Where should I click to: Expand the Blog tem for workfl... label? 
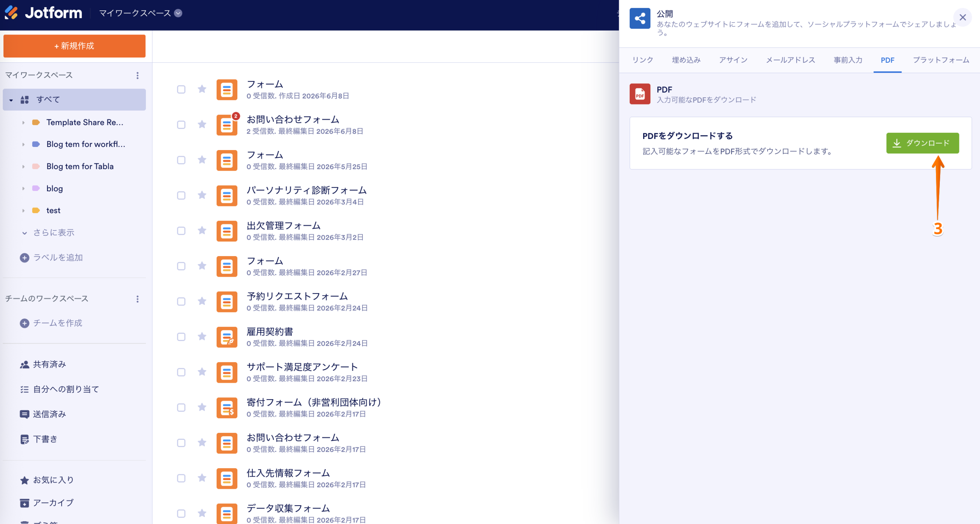click(x=23, y=144)
